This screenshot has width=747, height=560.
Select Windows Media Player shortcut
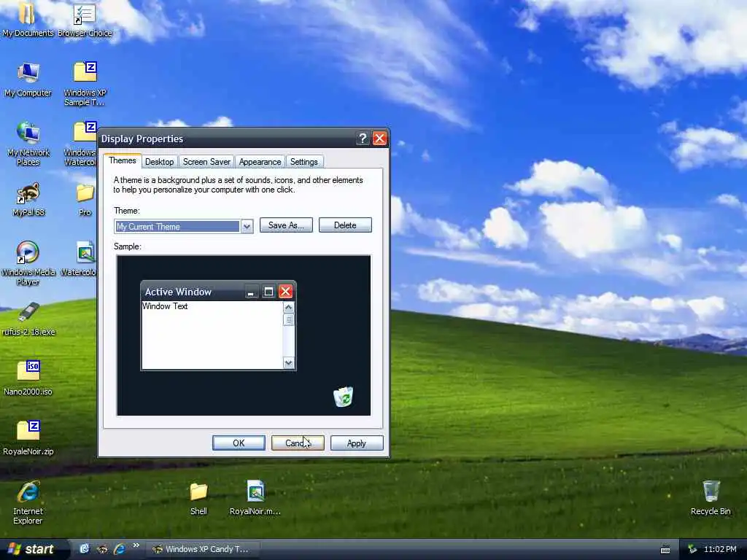[28, 262]
